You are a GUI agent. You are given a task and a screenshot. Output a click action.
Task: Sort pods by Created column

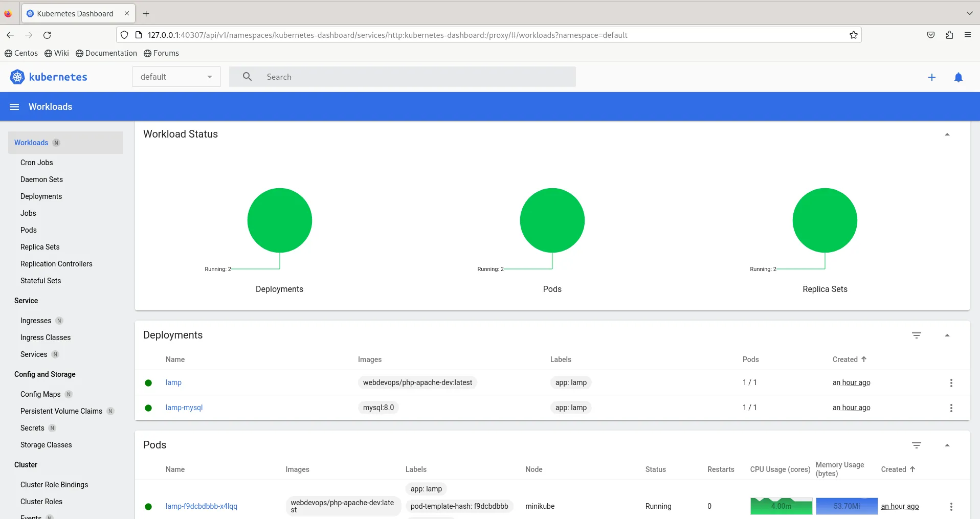click(x=898, y=469)
